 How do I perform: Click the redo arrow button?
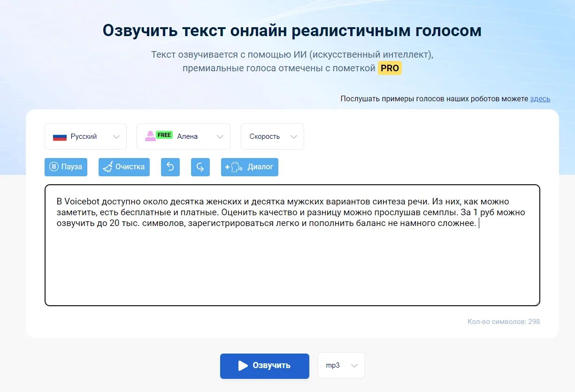tap(200, 167)
